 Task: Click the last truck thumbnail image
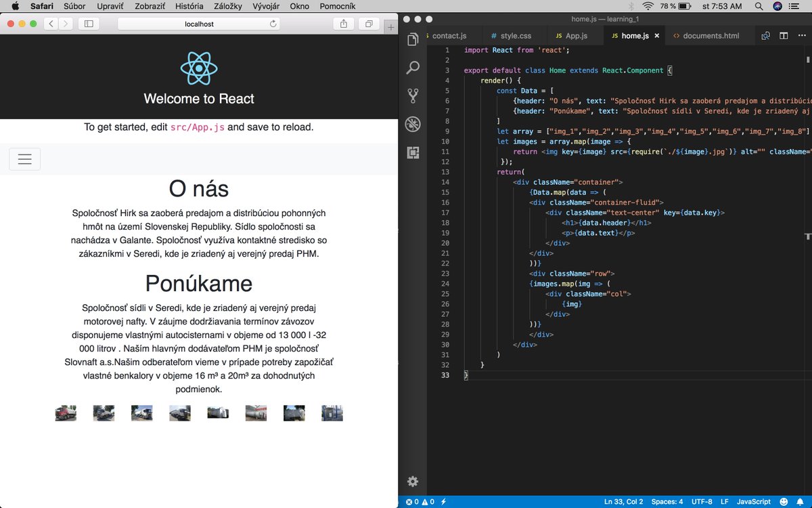(332, 413)
